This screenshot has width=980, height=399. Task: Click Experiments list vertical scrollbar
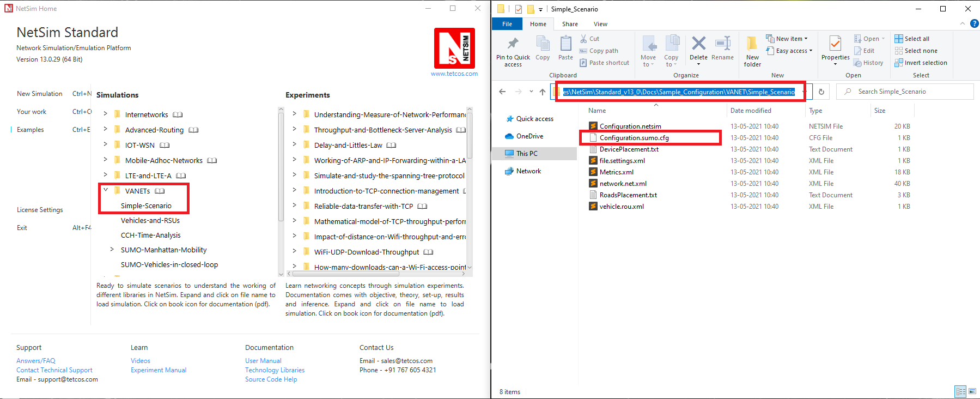[x=470, y=136]
